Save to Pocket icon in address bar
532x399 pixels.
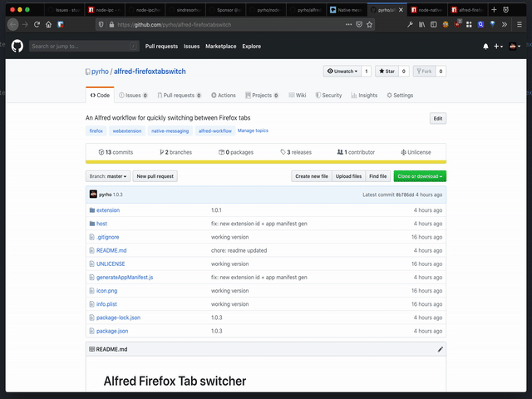tap(359, 24)
